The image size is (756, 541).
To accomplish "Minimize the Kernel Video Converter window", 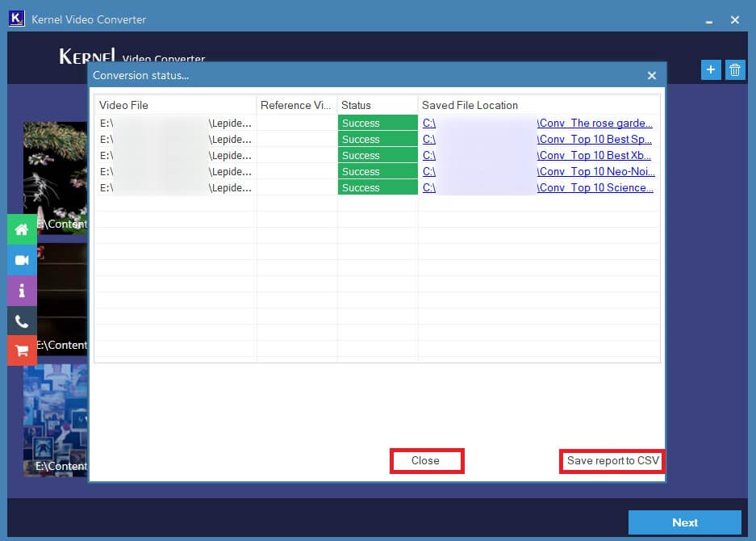I will (708, 20).
